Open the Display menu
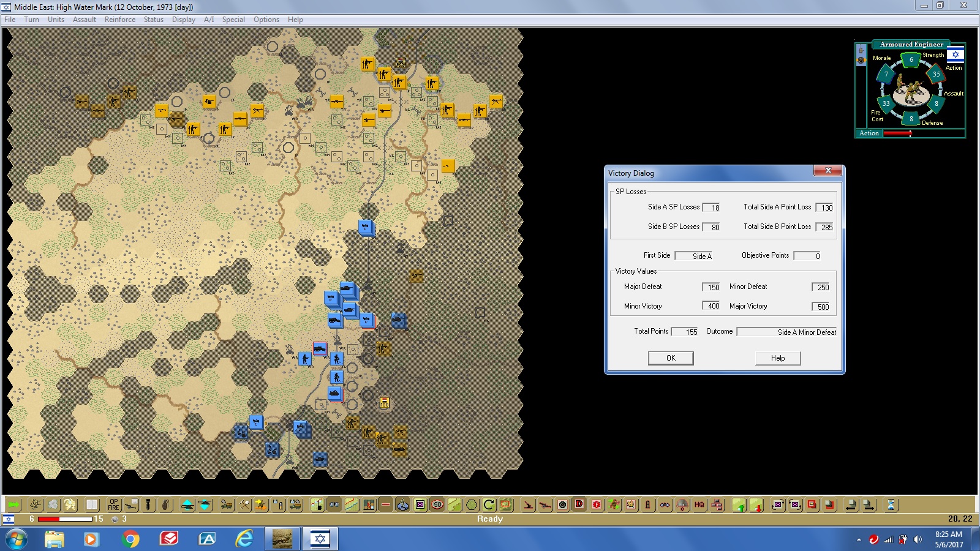This screenshot has width=980, height=551. tap(184, 20)
